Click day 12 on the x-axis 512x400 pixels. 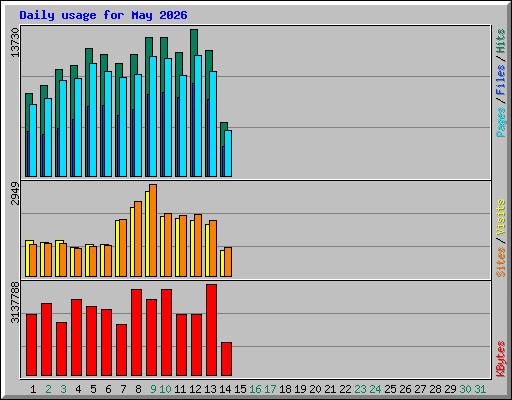click(x=195, y=389)
